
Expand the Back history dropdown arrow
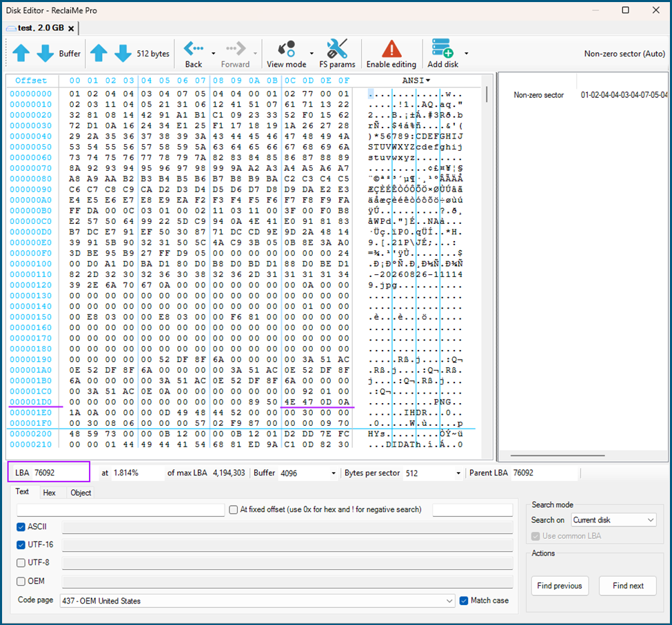213,54
